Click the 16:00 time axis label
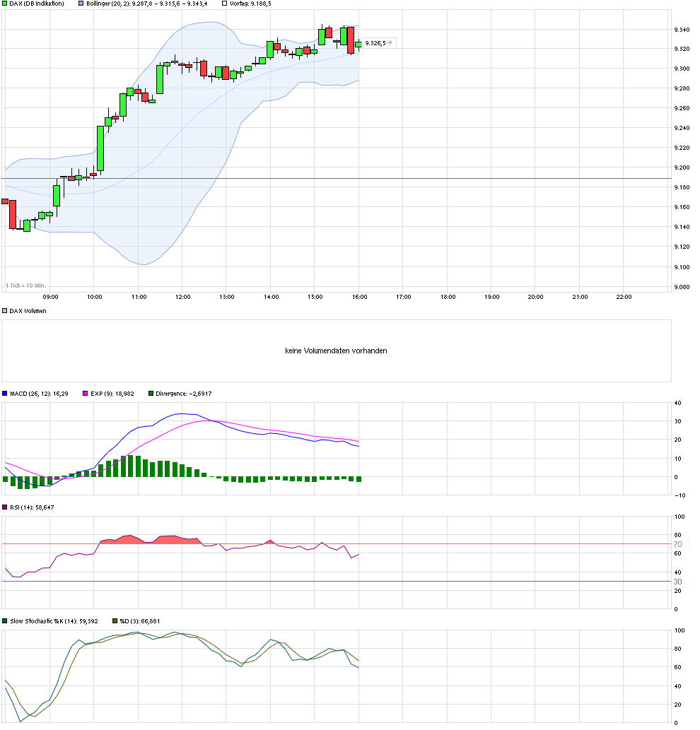Viewport: 700px width, 730px height. pyautogui.click(x=360, y=297)
